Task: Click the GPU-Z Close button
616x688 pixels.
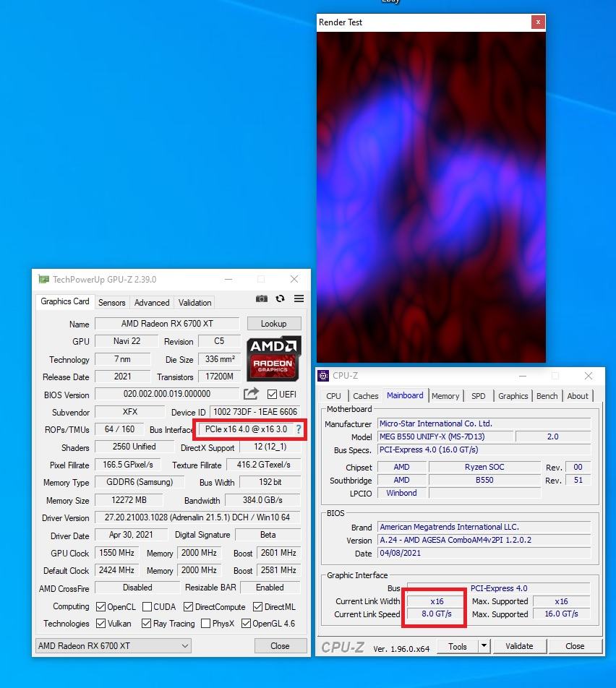Action: (280, 646)
